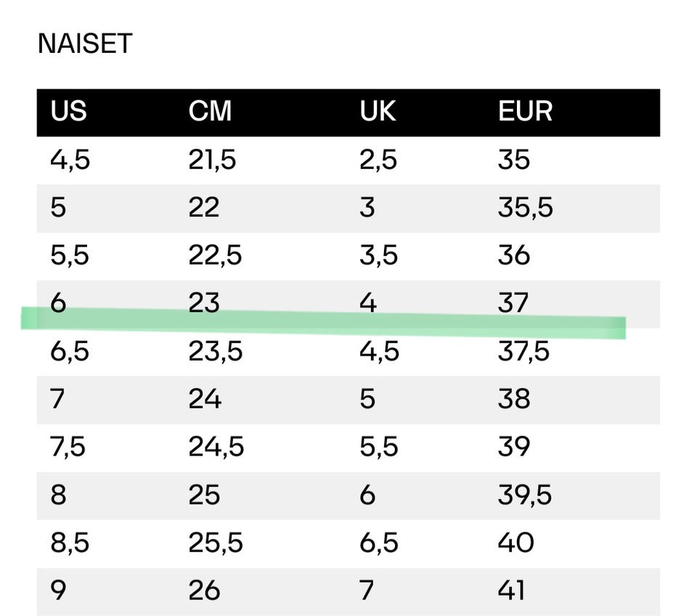Select EUR size 40 cell
Screen dimensions: 697x616
515,543
